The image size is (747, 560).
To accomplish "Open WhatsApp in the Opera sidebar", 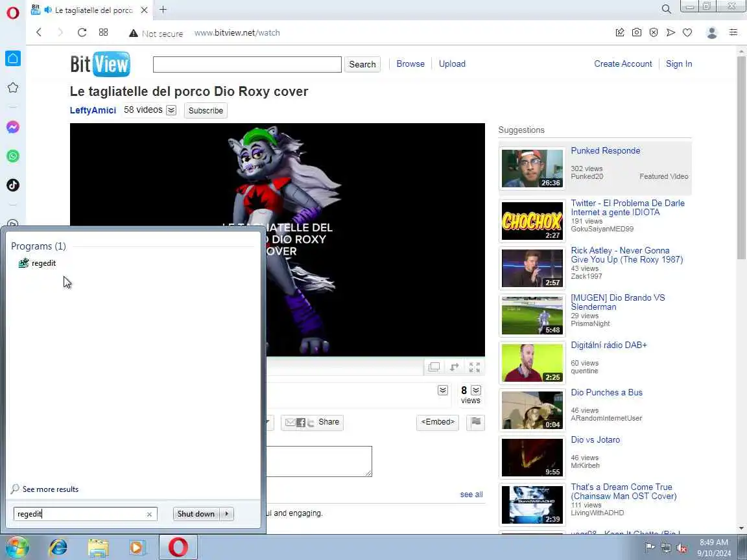I will [x=13, y=156].
